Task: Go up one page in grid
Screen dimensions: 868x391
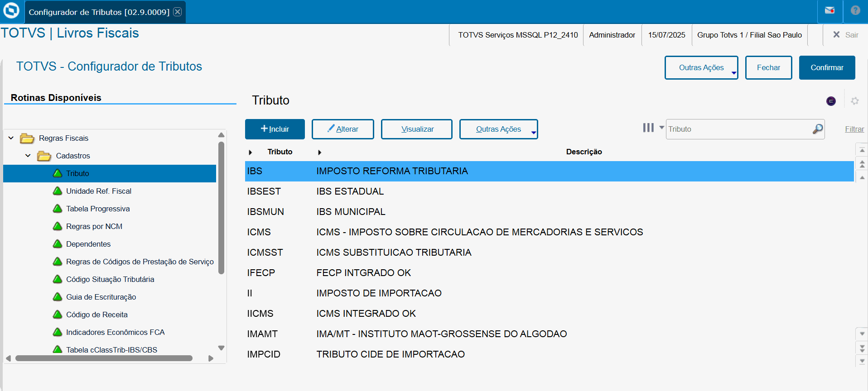Action: pos(862,164)
